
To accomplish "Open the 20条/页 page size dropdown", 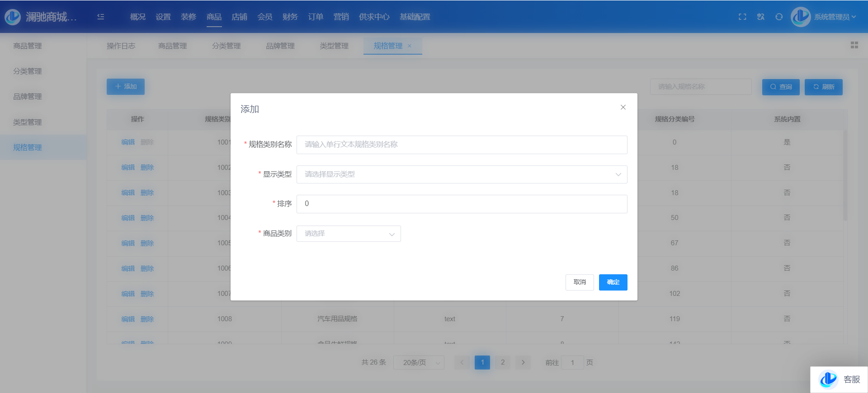I will 419,363.
